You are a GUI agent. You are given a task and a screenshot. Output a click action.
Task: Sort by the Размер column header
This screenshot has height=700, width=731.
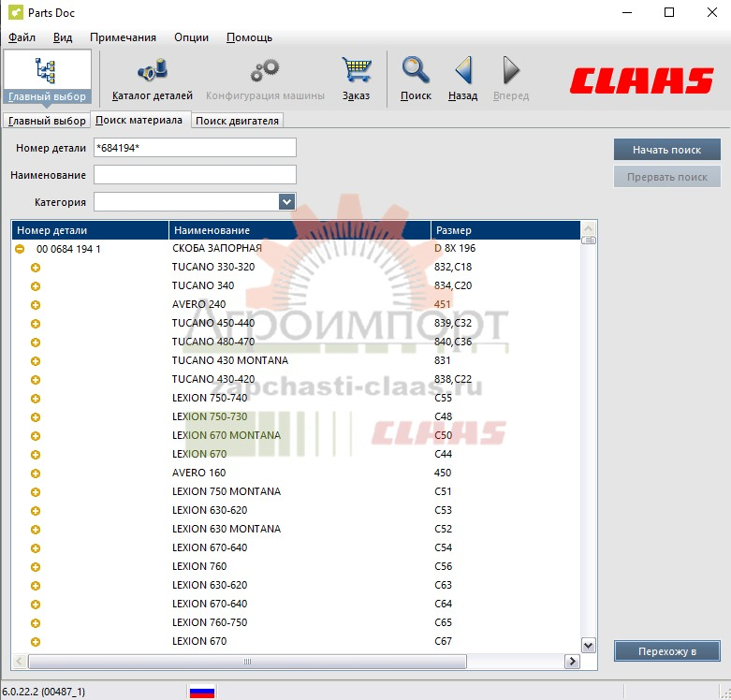[505, 230]
